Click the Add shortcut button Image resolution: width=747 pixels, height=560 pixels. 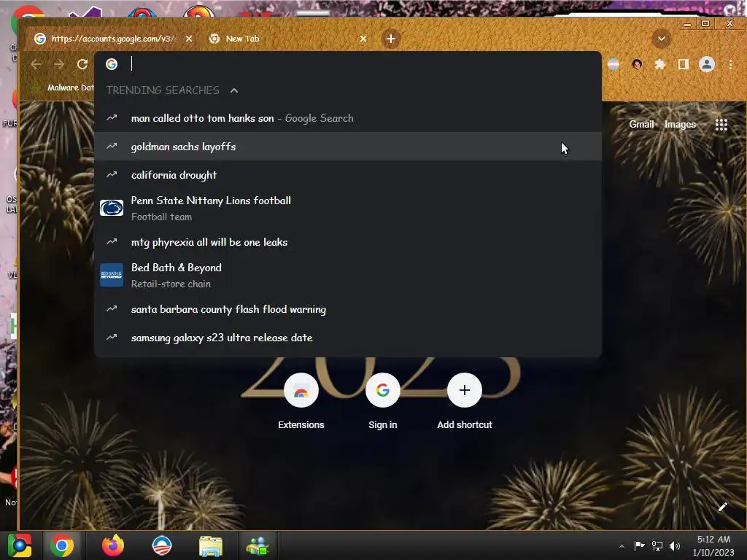click(x=465, y=401)
